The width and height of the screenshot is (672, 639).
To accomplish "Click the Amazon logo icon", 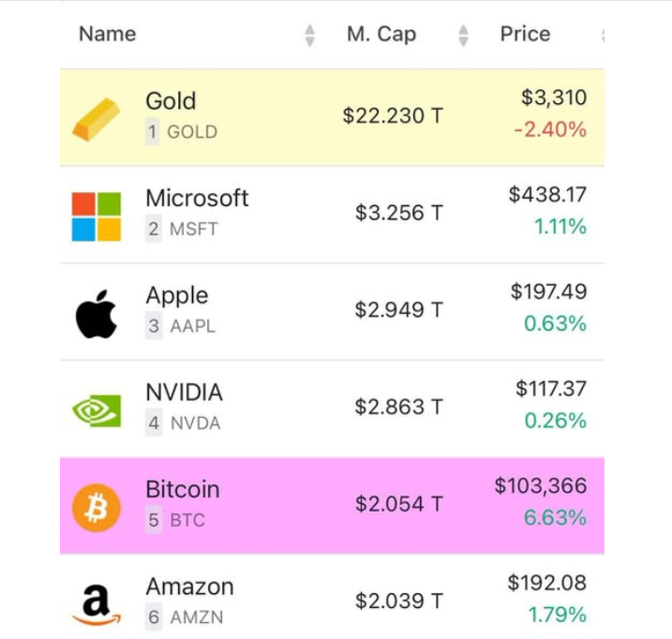I will 97,604.
